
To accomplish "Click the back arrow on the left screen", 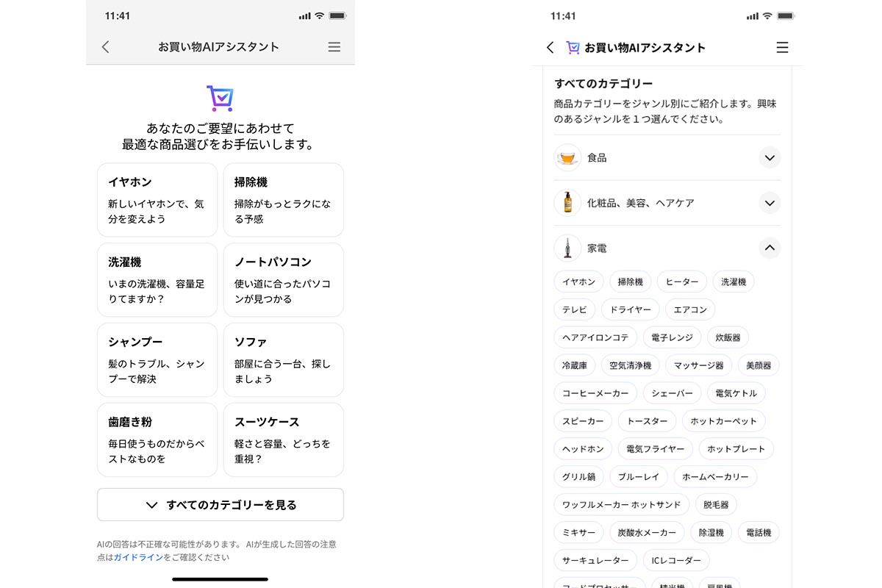I will point(105,46).
